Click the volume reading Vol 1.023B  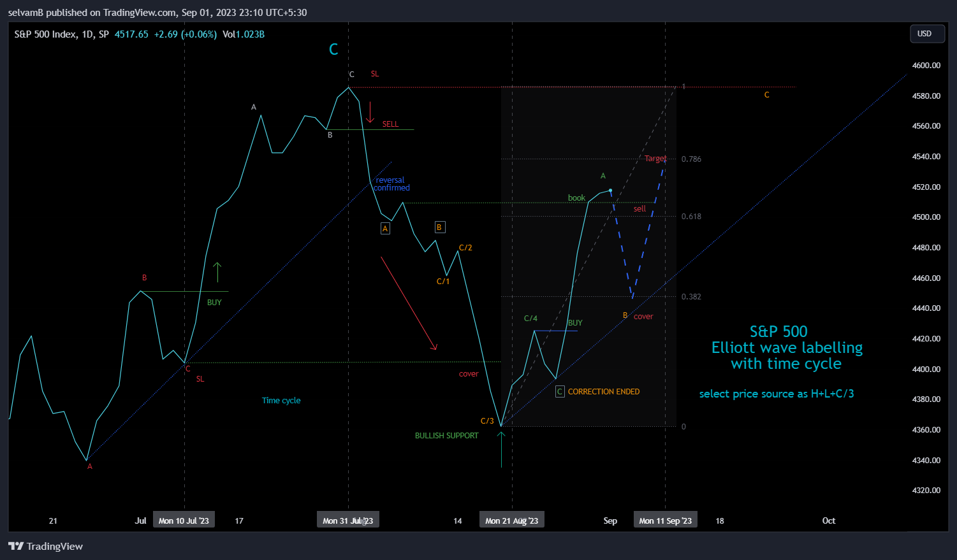pos(244,34)
